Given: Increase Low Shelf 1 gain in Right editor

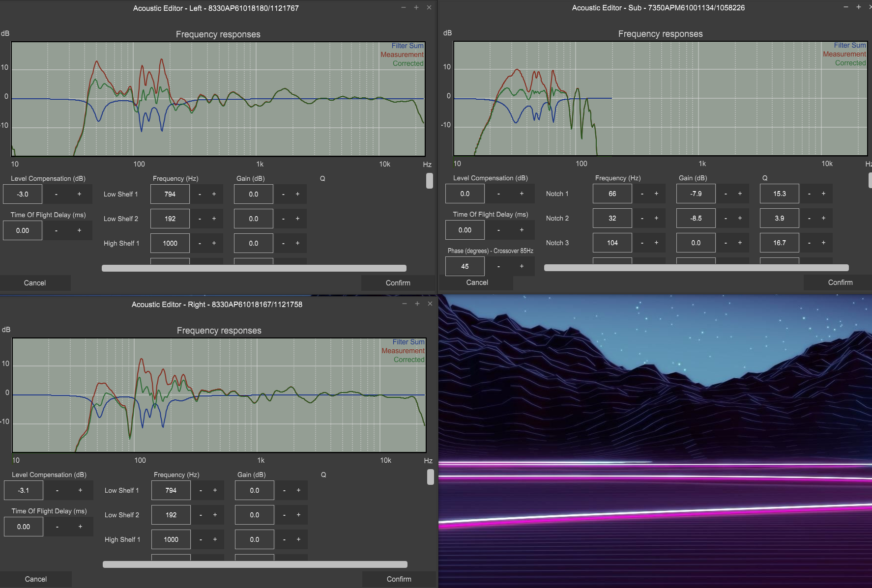Looking at the screenshot, I should tap(298, 490).
